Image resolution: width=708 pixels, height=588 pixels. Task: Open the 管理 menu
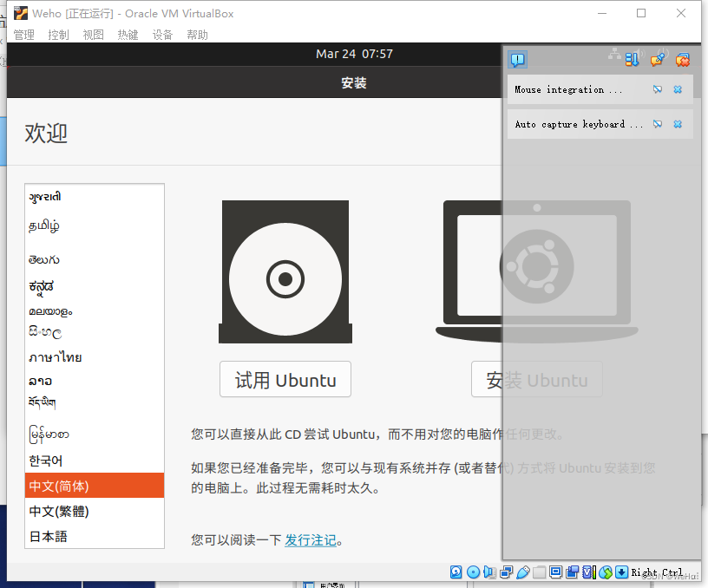point(24,35)
